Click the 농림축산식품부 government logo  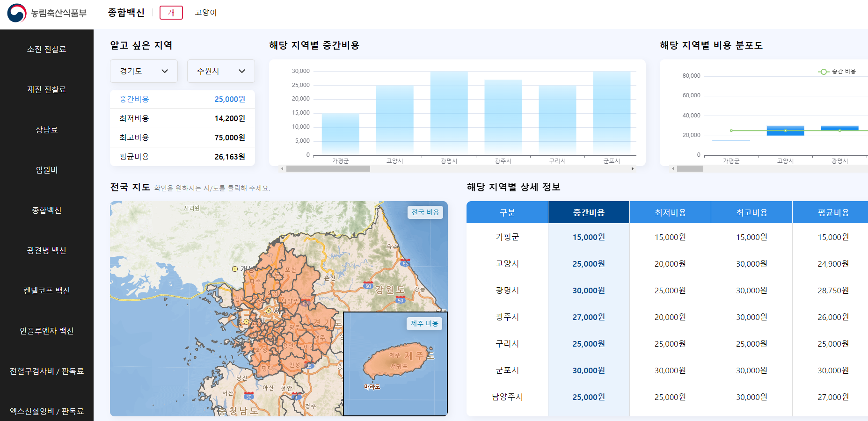47,14
